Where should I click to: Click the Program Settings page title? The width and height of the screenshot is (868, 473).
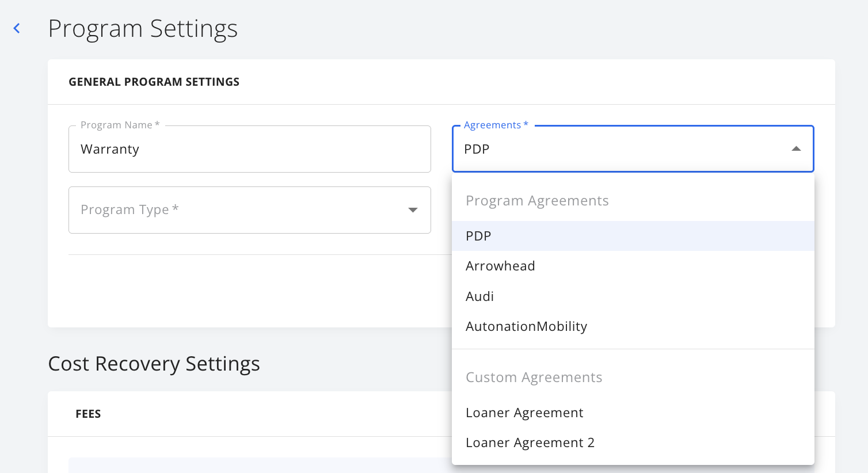click(143, 28)
